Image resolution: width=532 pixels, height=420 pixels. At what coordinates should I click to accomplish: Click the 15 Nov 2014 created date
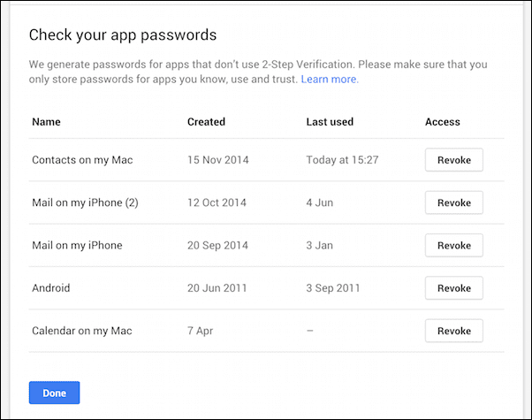pyautogui.click(x=218, y=159)
